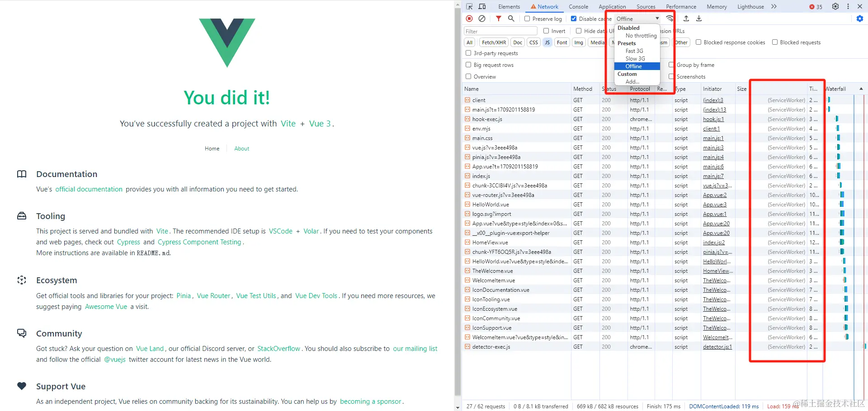Filter requests by Fetch/XHR
Screen dimensions: 868x411
click(494, 42)
